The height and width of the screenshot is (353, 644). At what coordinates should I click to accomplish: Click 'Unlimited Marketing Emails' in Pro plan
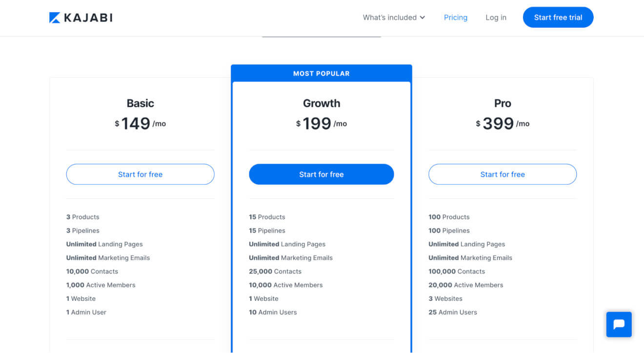pos(470,258)
